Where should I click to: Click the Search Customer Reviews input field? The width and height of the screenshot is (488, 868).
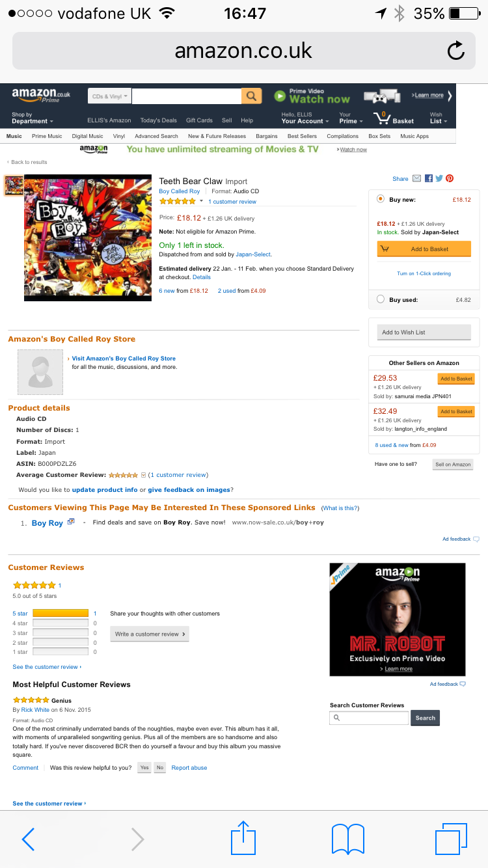(x=369, y=718)
